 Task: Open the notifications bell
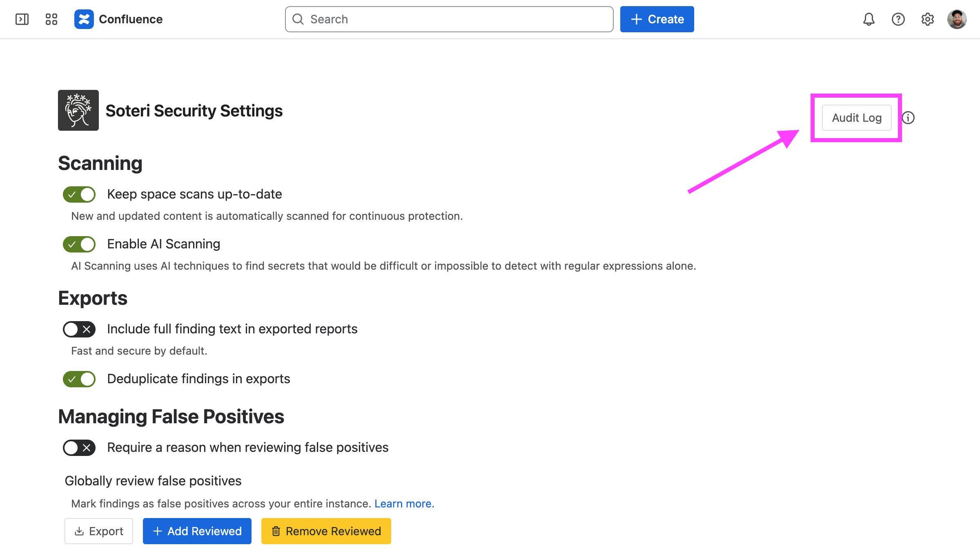click(x=869, y=19)
